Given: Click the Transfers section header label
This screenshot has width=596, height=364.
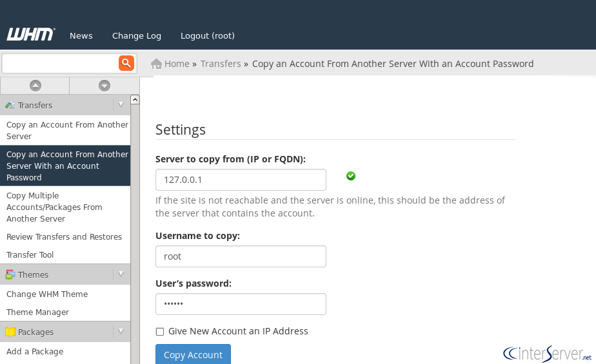Looking at the screenshot, I should tap(35, 105).
